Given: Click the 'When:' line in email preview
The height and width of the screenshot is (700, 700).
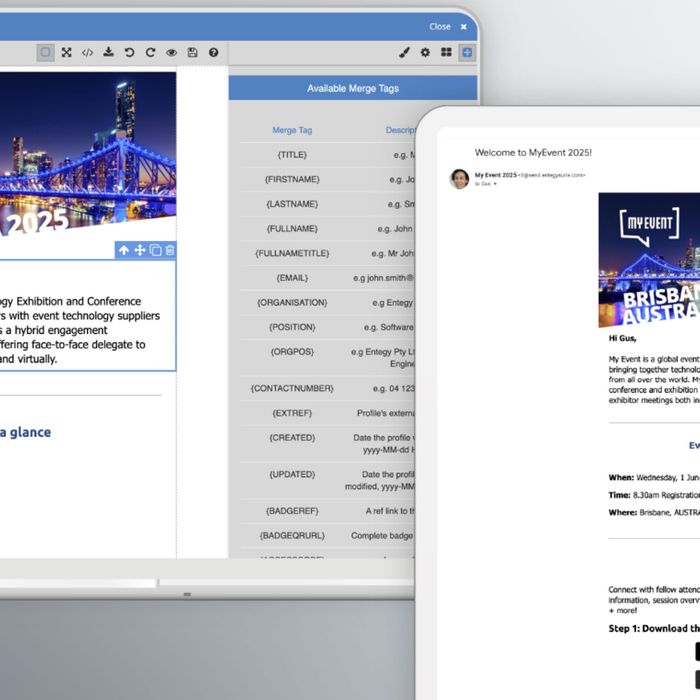Looking at the screenshot, I should [654, 477].
